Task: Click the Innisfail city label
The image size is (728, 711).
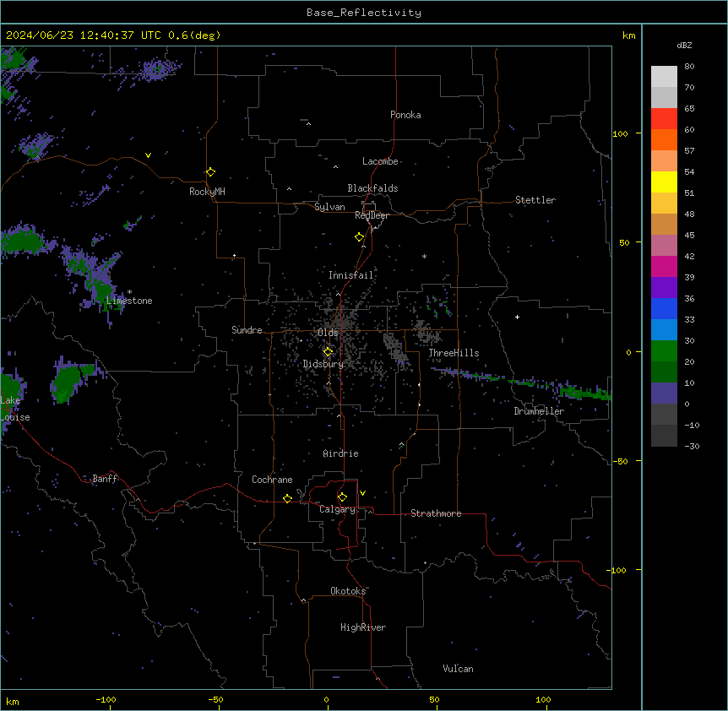Action: (350, 275)
